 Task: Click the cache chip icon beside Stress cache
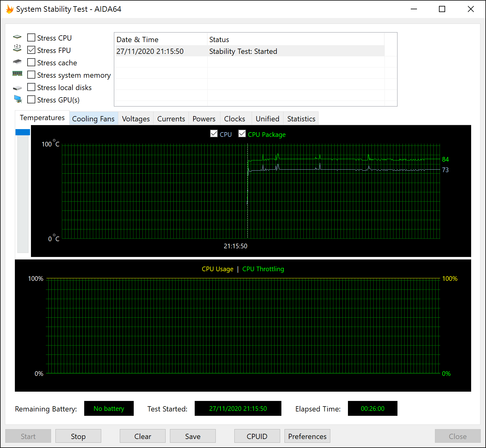click(x=17, y=62)
